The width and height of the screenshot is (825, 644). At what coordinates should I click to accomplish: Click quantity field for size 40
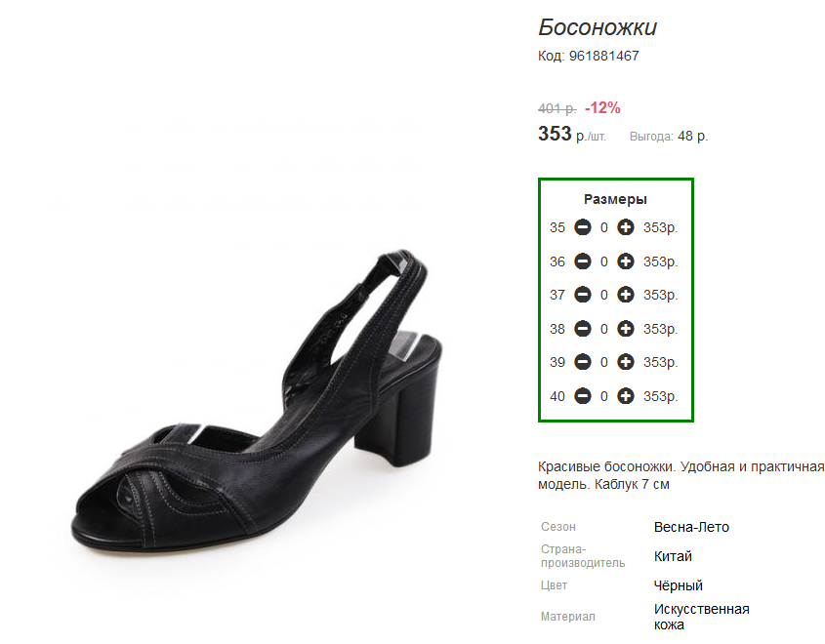(604, 396)
